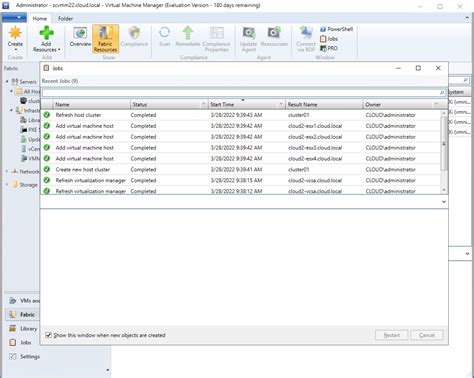Open the Settings workspace
The image size is (474, 378).
24,356
